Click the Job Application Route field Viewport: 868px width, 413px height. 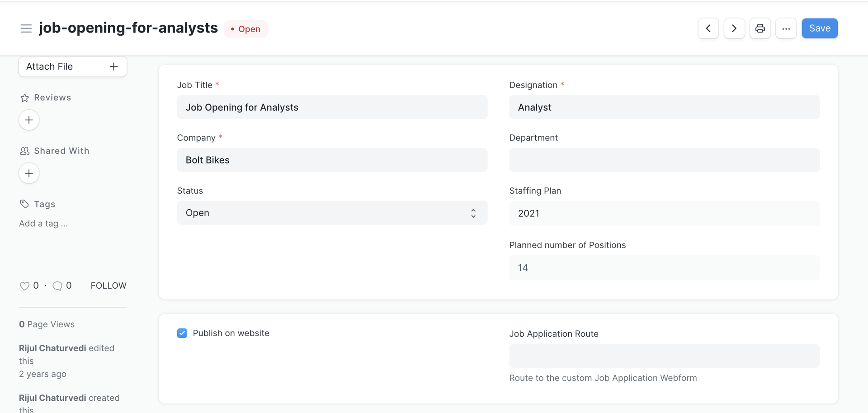coord(664,356)
